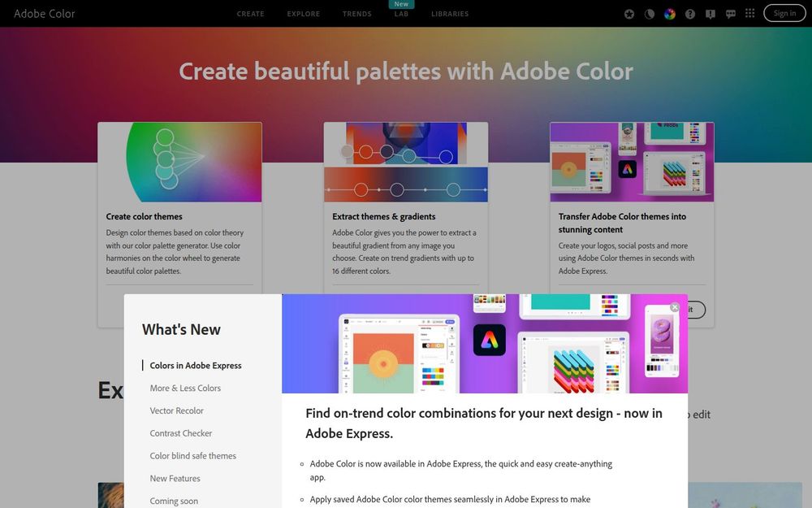Image resolution: width=812 pixels, height=508 pixels.
Task: Click 'Apply saved Adobe Color color themes' bullet
Action: coord(450,499)
